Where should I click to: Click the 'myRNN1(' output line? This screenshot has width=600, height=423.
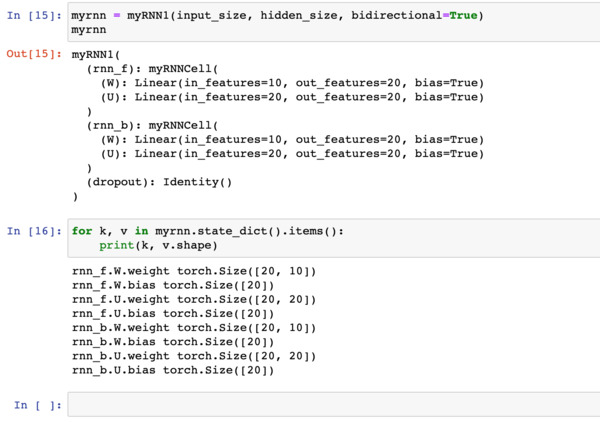tap(96, 55)
